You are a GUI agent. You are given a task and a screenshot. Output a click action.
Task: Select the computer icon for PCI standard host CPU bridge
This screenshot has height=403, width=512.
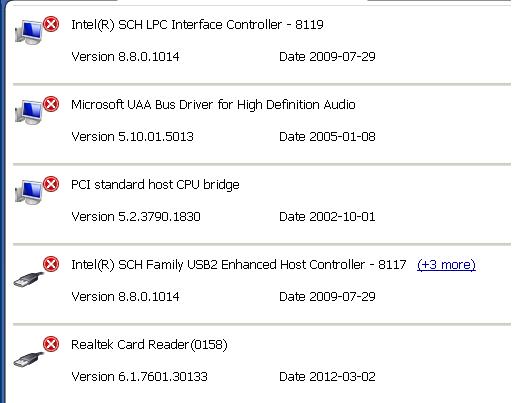(29, 192)
